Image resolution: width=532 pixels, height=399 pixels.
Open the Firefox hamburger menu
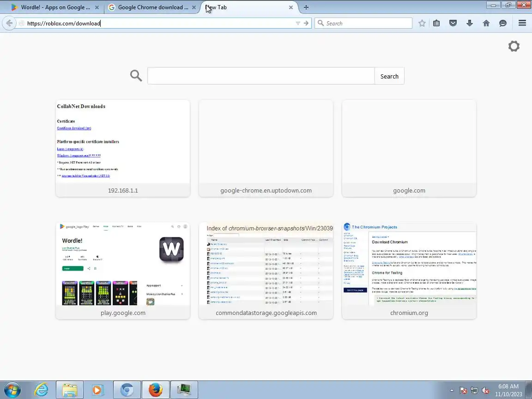(522, 23)
